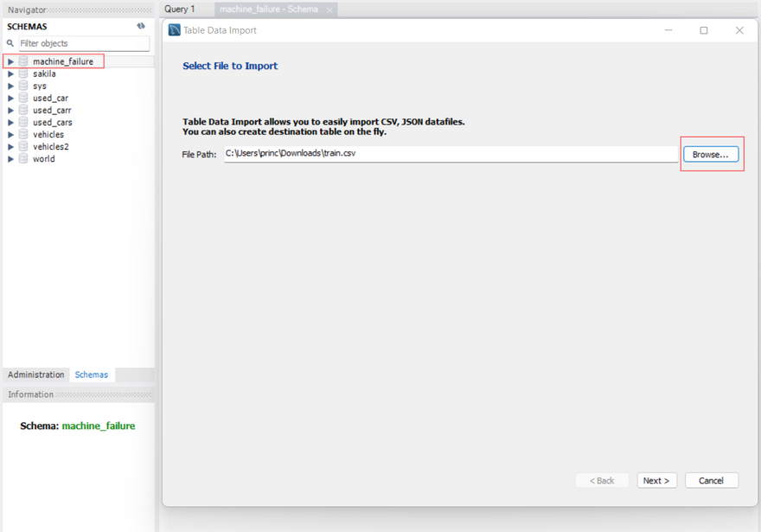
Task: Switch to the Query 1 tab
Action: click(x=180, y=9)
